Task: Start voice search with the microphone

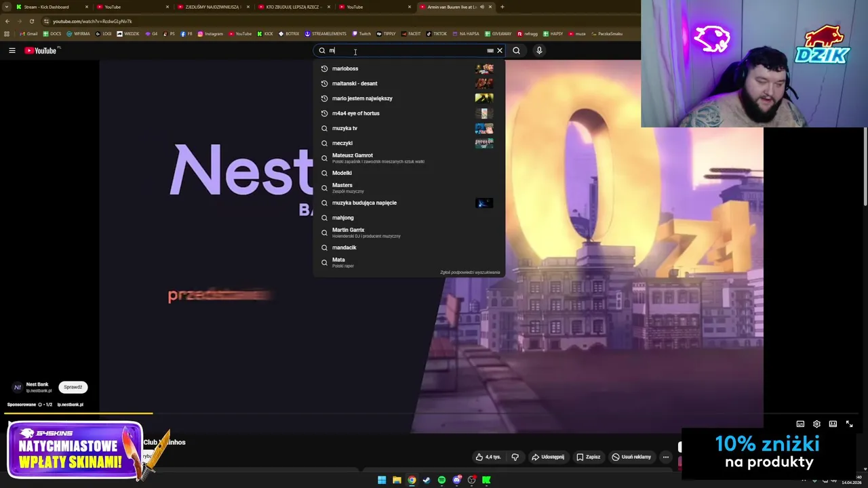Action: (x=539, y=50)
